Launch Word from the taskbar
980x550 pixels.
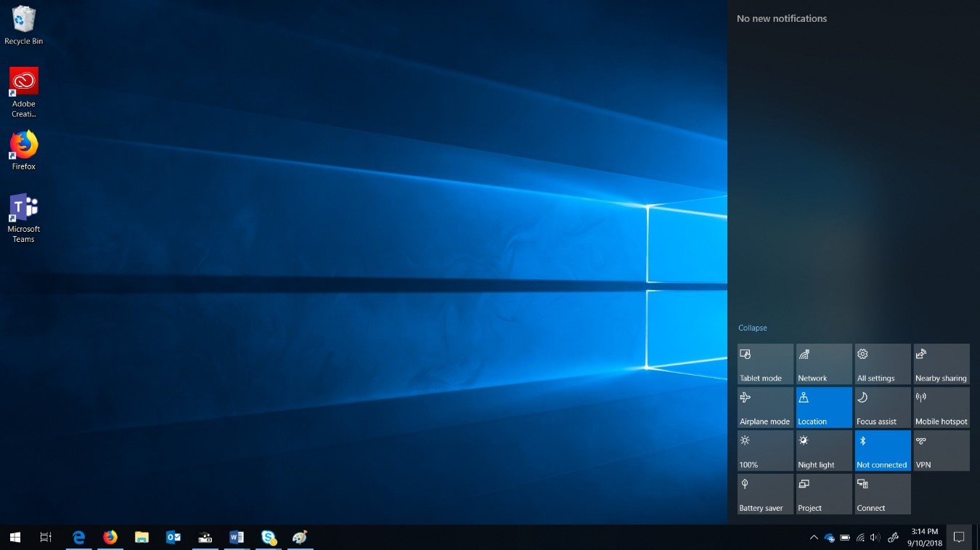tap(237, 538)
